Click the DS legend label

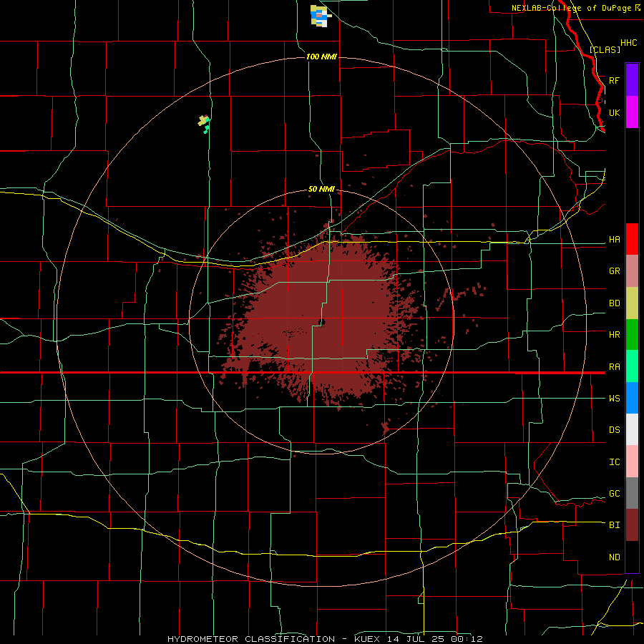[x=614, y=430]
